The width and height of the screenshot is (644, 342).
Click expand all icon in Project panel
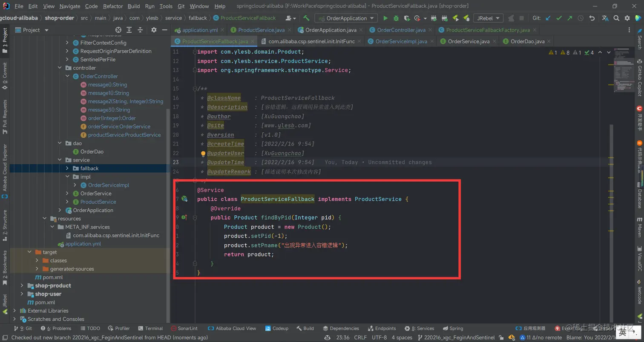[x=130, y=30]
